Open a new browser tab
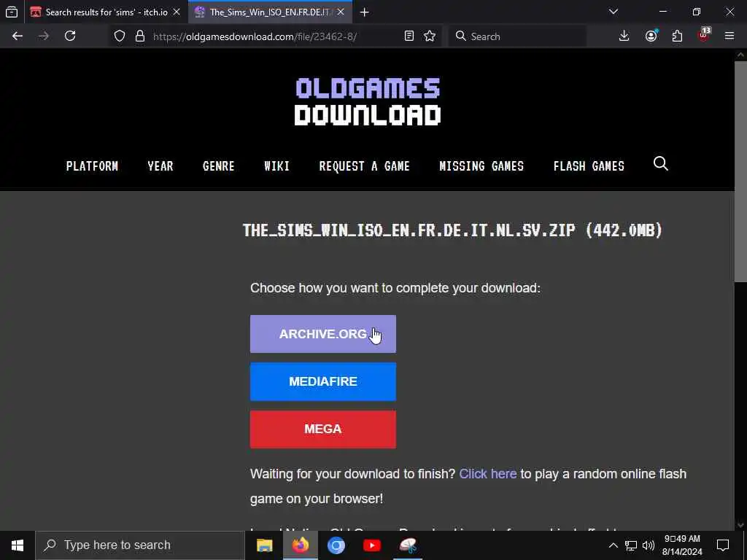Screen dimensions: 747x560 click(365, 12)
